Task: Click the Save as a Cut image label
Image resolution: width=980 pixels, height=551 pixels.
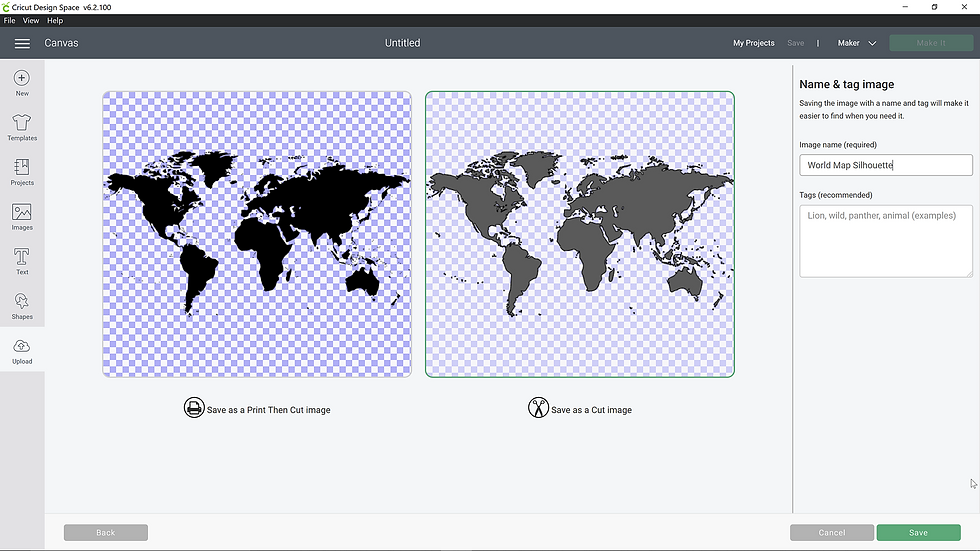Action: (591, 410)
